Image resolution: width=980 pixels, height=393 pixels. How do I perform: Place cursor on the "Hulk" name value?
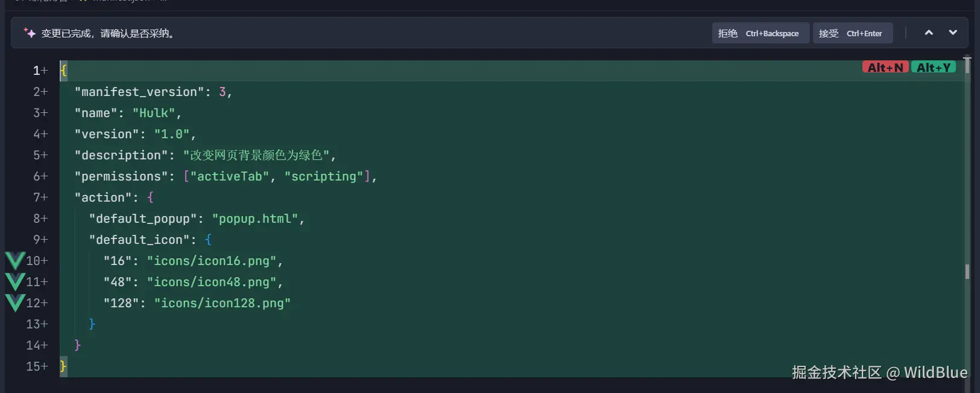click(x=154, y=113)
